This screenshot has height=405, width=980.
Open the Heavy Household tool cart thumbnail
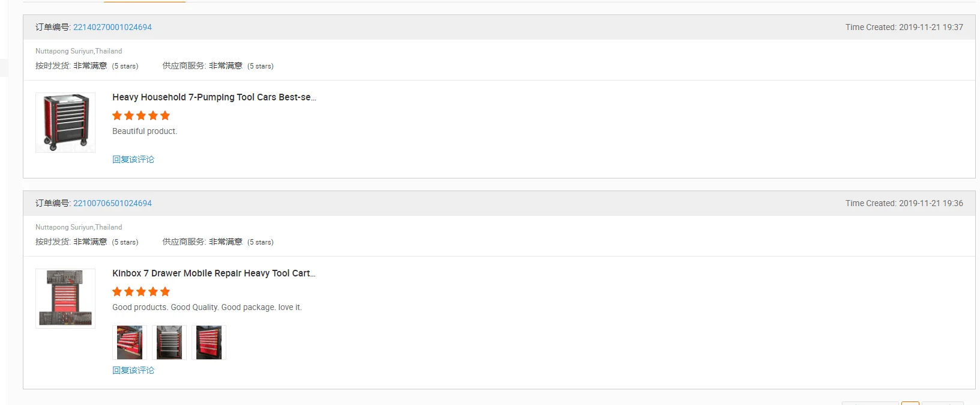click(65, 123)
